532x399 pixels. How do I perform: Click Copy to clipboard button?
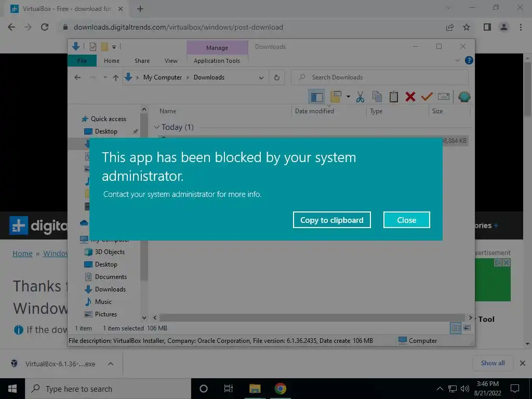331,220
